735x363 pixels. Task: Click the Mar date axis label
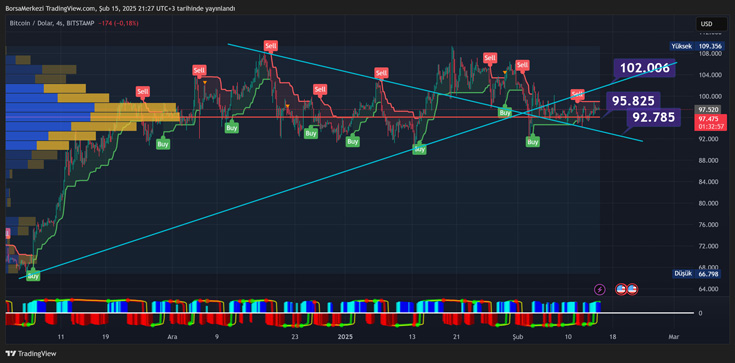pos(674,337)
